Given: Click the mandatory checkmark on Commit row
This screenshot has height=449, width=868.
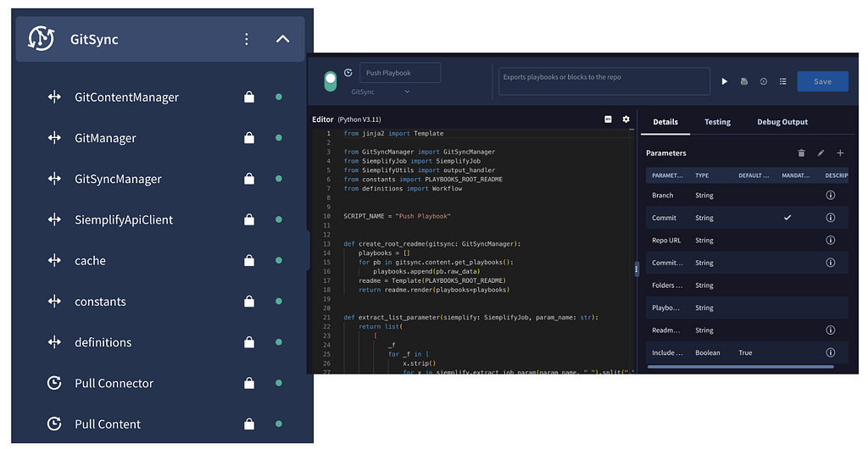Looking at the screenshot, I should point(787,218).
